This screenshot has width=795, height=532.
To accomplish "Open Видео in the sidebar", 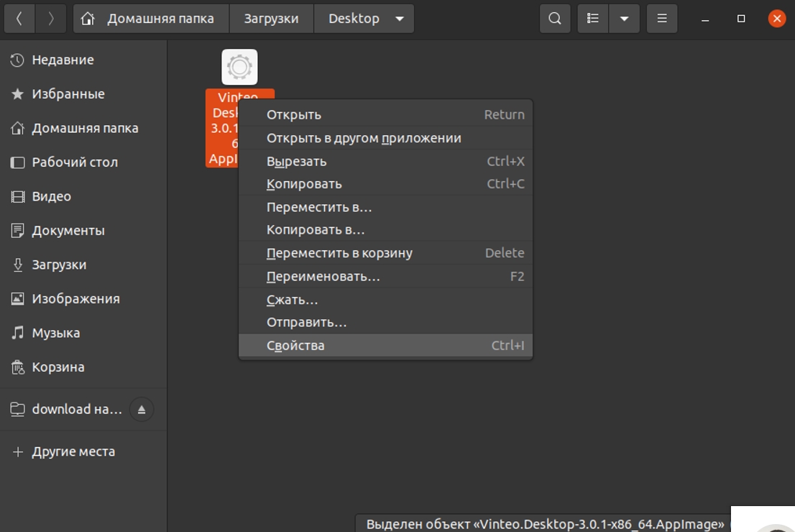I will pos(83,196).
